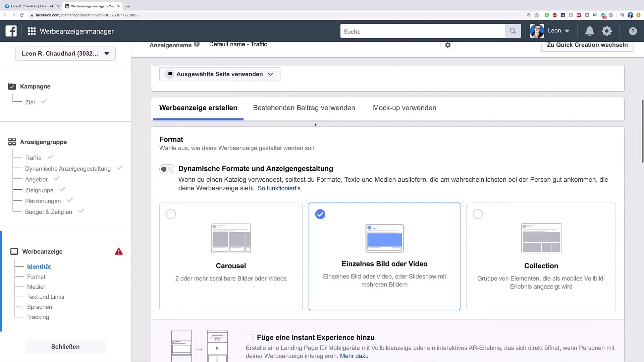
Task: Click the Anzeigengruppe grid icon
Action: tap(12, 142)
